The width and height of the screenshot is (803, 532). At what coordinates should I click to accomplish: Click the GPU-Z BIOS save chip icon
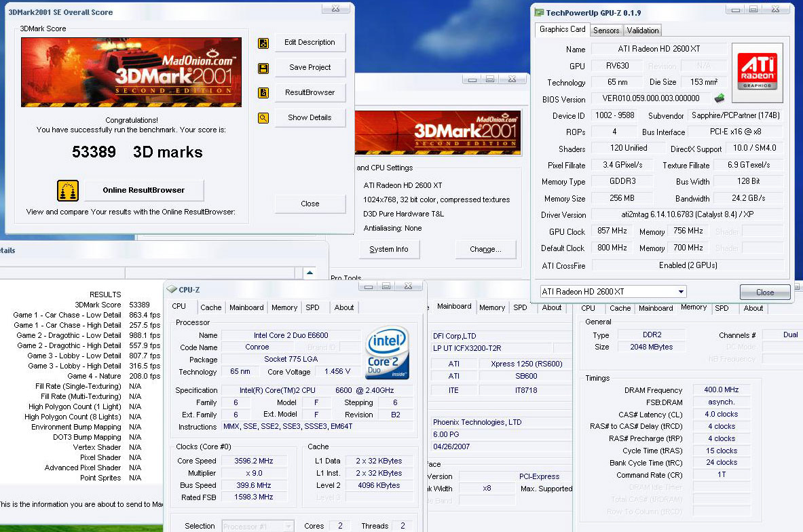pos(720,98)
